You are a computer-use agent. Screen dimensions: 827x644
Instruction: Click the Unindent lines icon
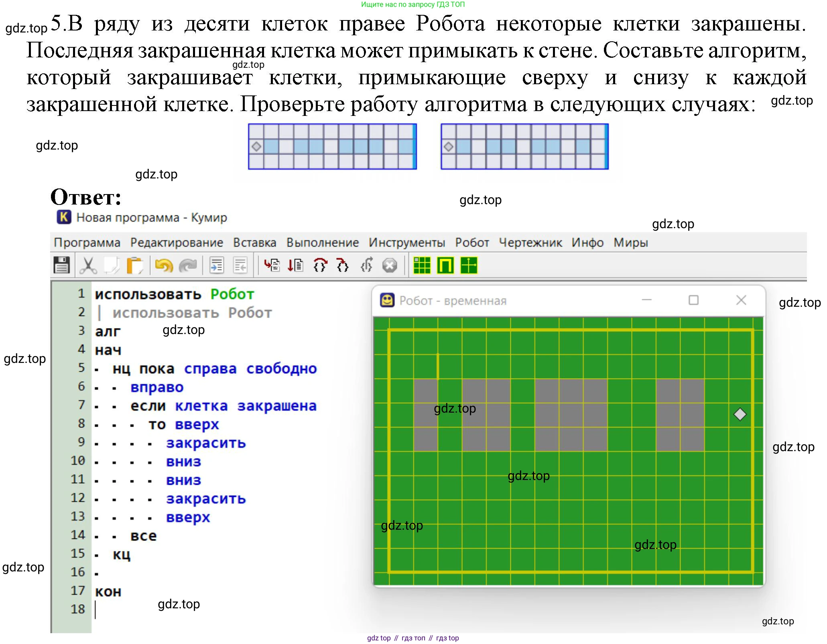coord(240,265)
